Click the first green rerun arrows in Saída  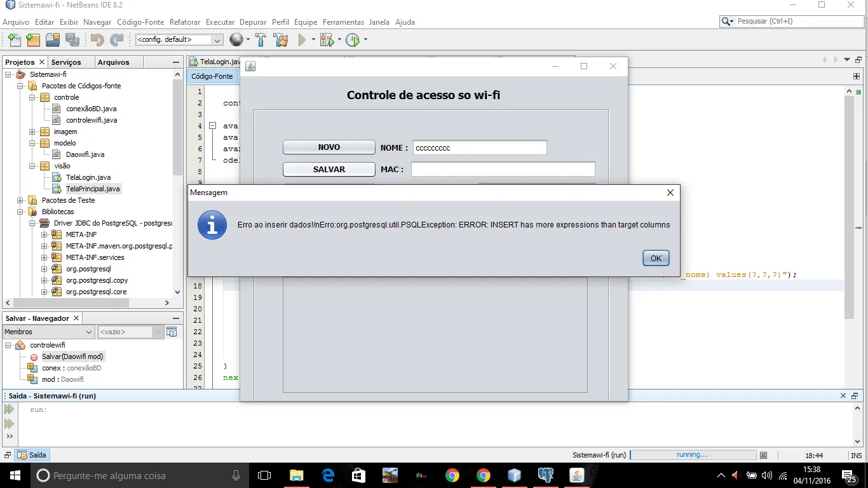[x=9, y=410]
